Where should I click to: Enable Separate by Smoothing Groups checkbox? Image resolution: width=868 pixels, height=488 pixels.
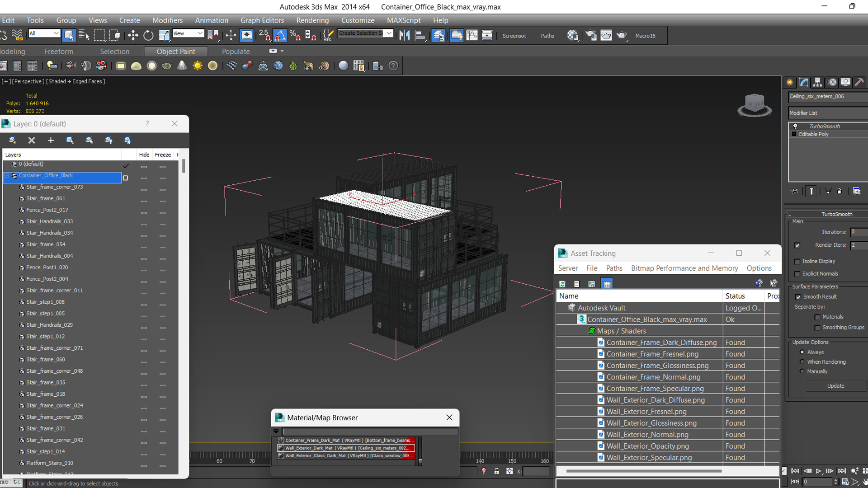pos(817,328)
